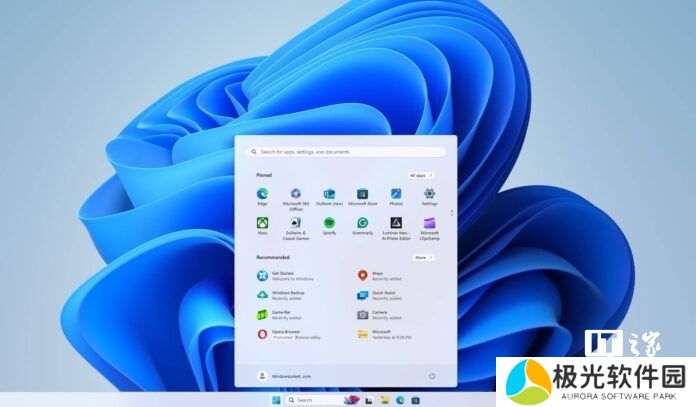Open the Edge pinned app
This screenshot has height=407, width=696.
[x=262, y=194]
